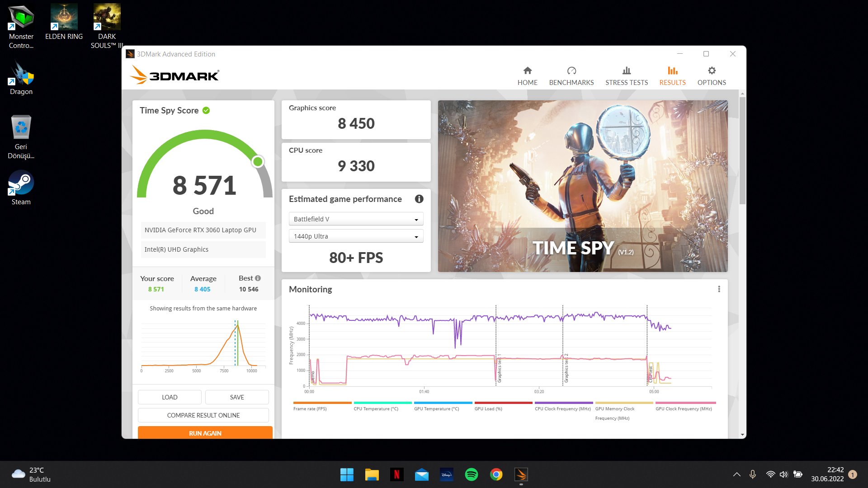868x488 pixels.
Task: Click the Best score info icon
Action: pos(258,278)
